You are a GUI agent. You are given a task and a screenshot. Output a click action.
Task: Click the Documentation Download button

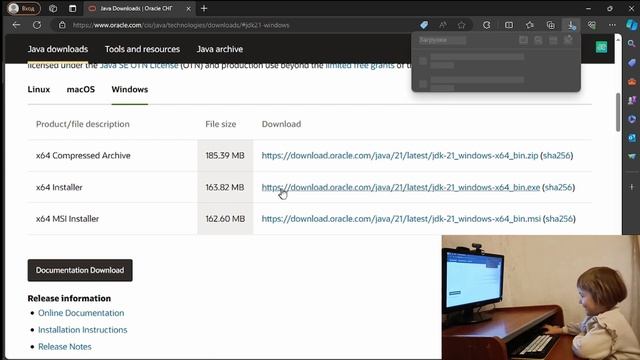80,270
